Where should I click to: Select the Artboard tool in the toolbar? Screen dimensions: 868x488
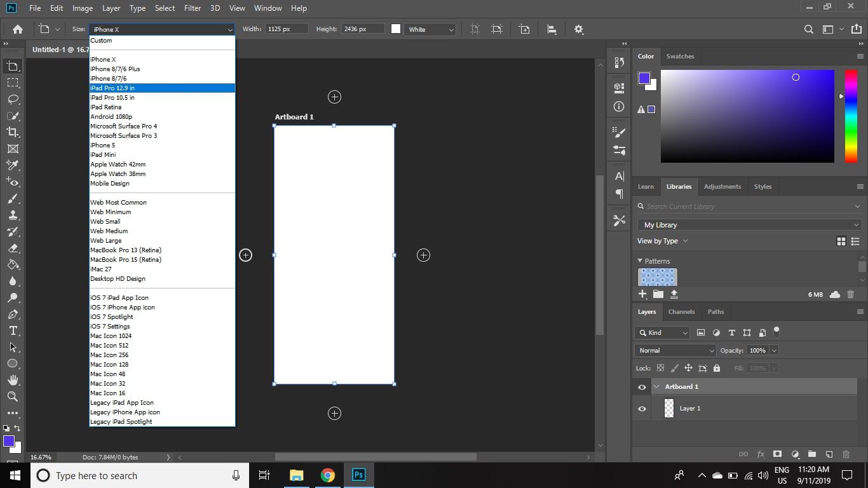[12, 66]
